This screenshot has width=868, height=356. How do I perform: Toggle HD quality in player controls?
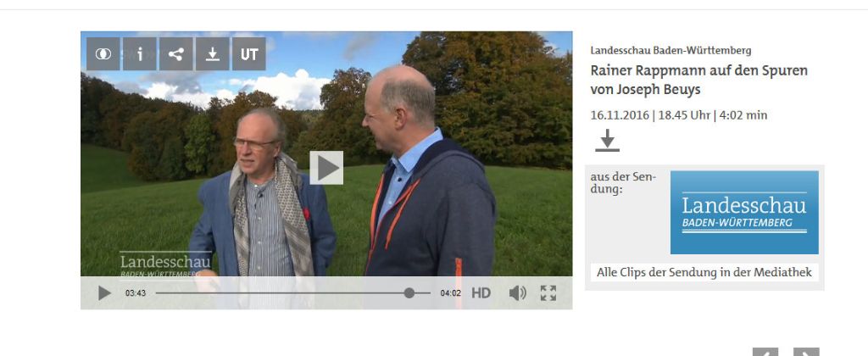pyautogui.click(x=481, y=293)
